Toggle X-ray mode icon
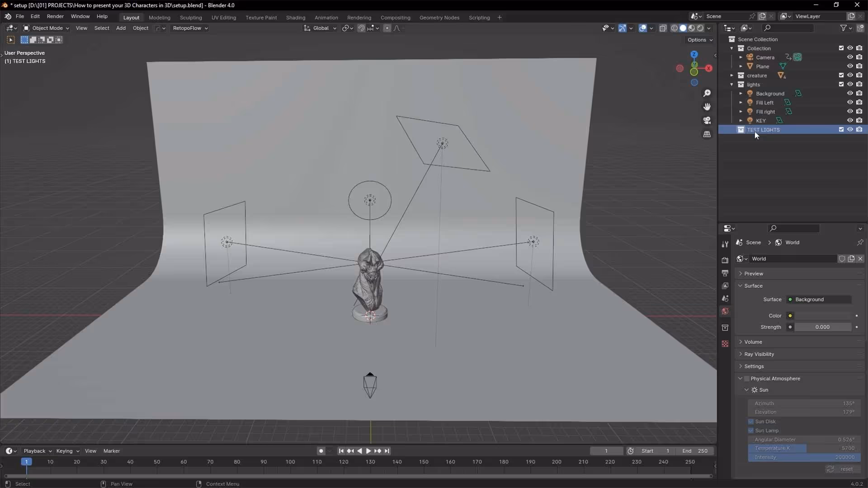This screenshot has height=488, width=868. point(663,28)
